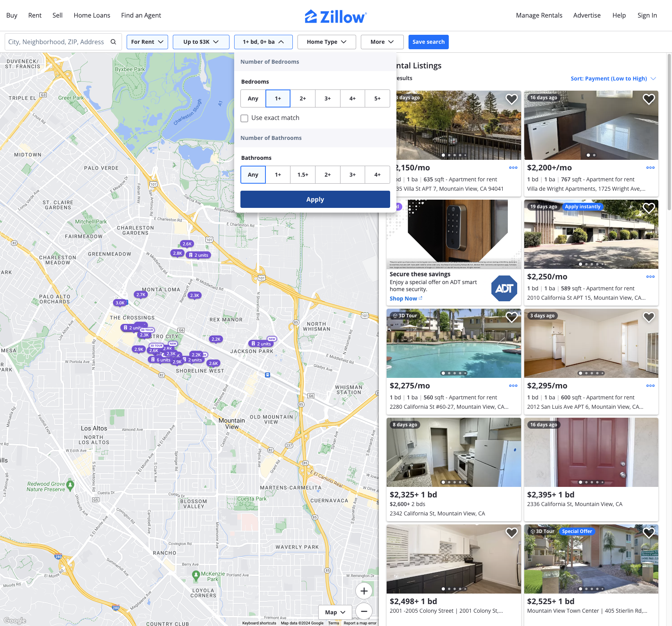Open the Buy menu

[12, 15]
